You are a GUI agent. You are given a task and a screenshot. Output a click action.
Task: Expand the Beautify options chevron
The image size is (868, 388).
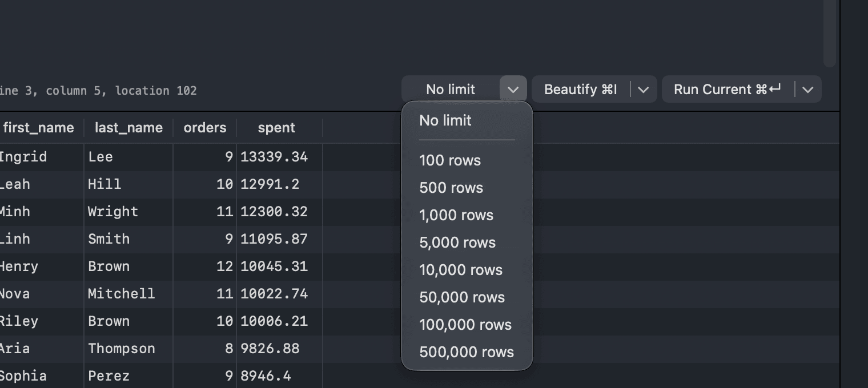point(643,90)
